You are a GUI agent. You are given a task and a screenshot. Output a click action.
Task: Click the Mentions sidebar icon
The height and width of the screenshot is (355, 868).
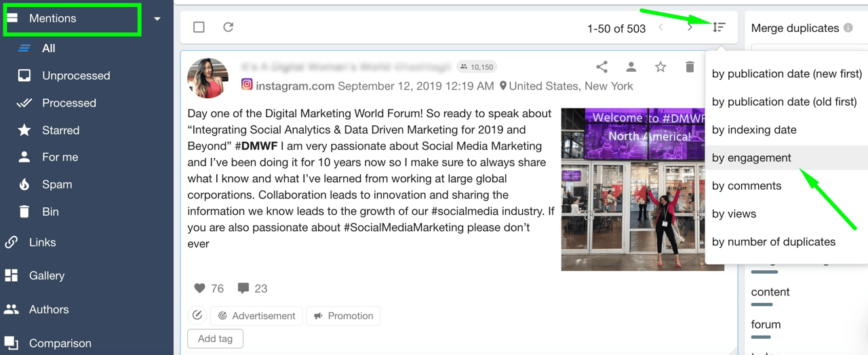[x=13, y=18]
